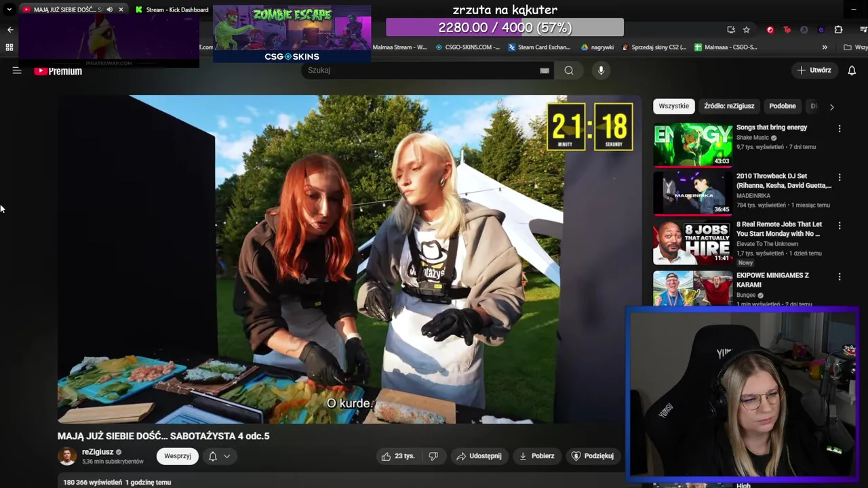Open Malmaaa - CSGO-S bookmark
Viewport: 868px width, 488px height.
coord(726,47)
